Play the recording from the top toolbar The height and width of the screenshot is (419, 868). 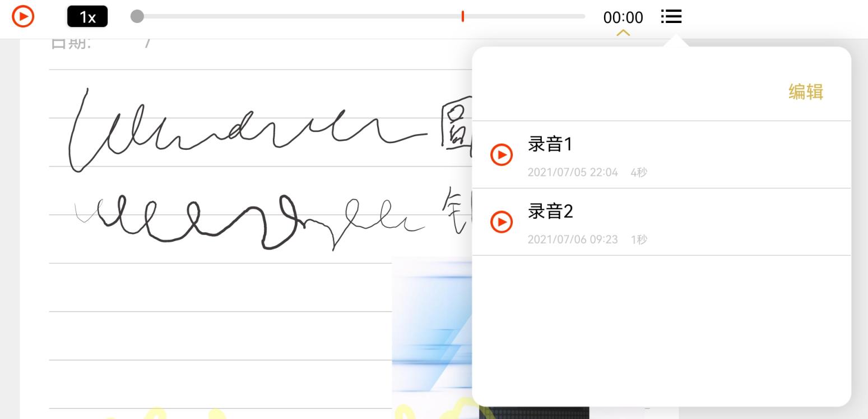click(x=23, y=16)
